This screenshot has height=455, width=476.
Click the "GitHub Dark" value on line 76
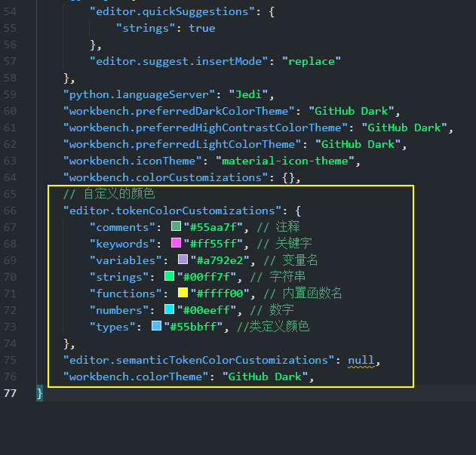[265, 377]
